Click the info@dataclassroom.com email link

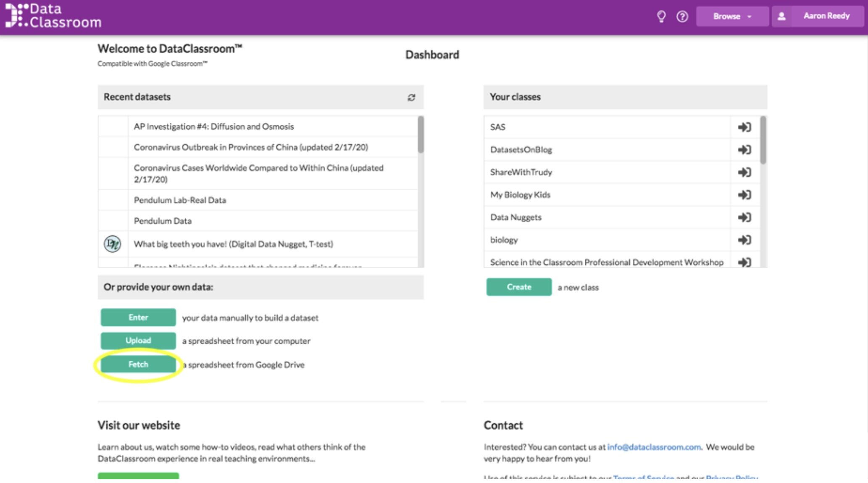pos(654,447)
